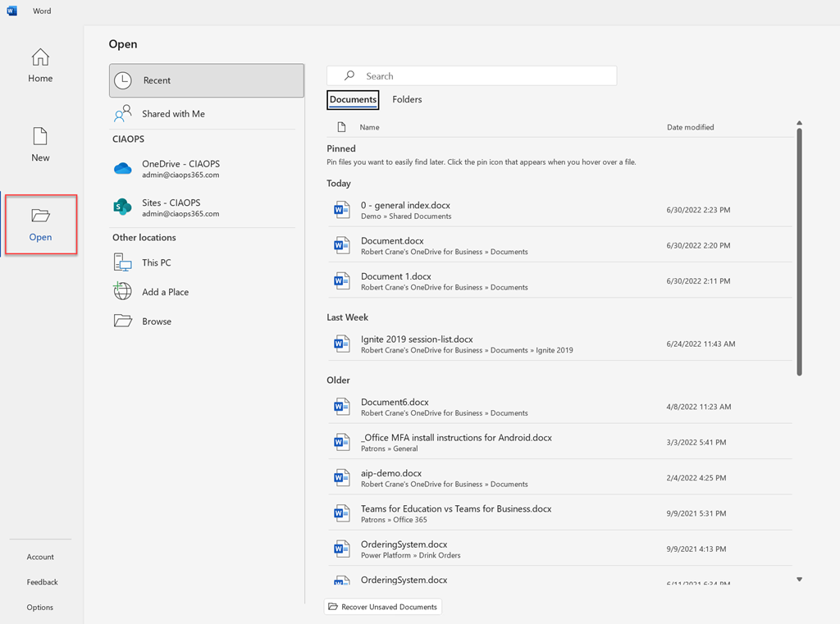Sort files by Date modified header
This screenshot has width=840, height=624.
[690, 127]
